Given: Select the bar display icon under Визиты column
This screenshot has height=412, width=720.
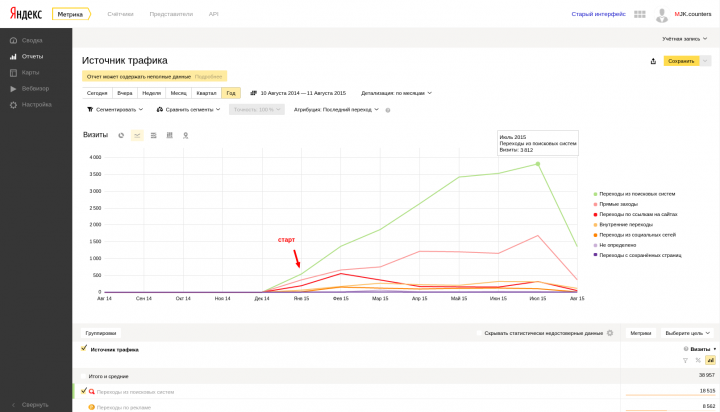Looking at the screenshot, I should pyautogui.click(x=710, y=361).
